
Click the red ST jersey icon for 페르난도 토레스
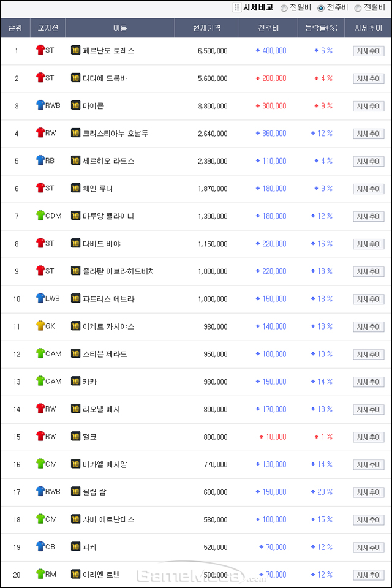[40, 50]
